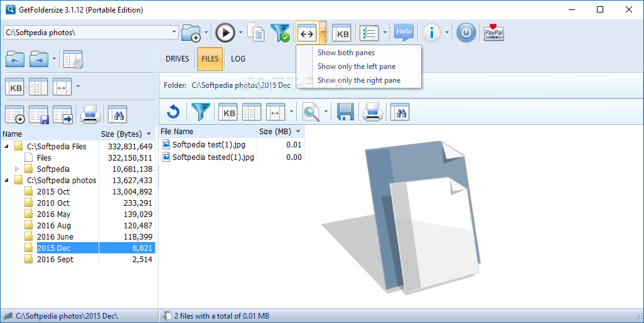Click the KB size unit icon in main toolbar
This screenshot has width=644, height=323.
tap(343, 33)
